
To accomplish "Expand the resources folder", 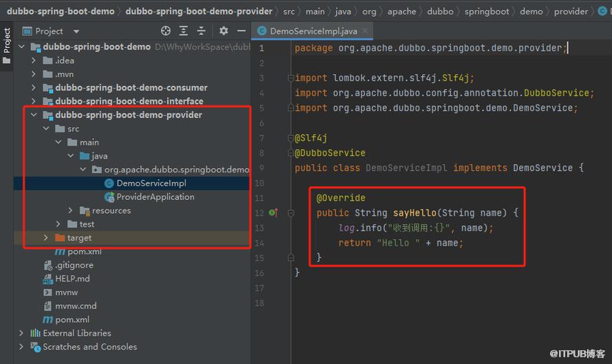I will click(71, 210).
